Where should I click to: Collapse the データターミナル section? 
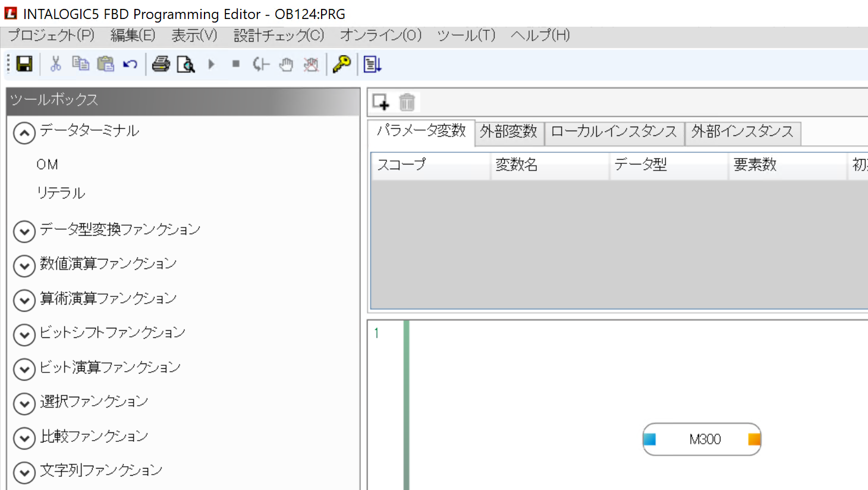pyautogui.click(x=24, y=133)
